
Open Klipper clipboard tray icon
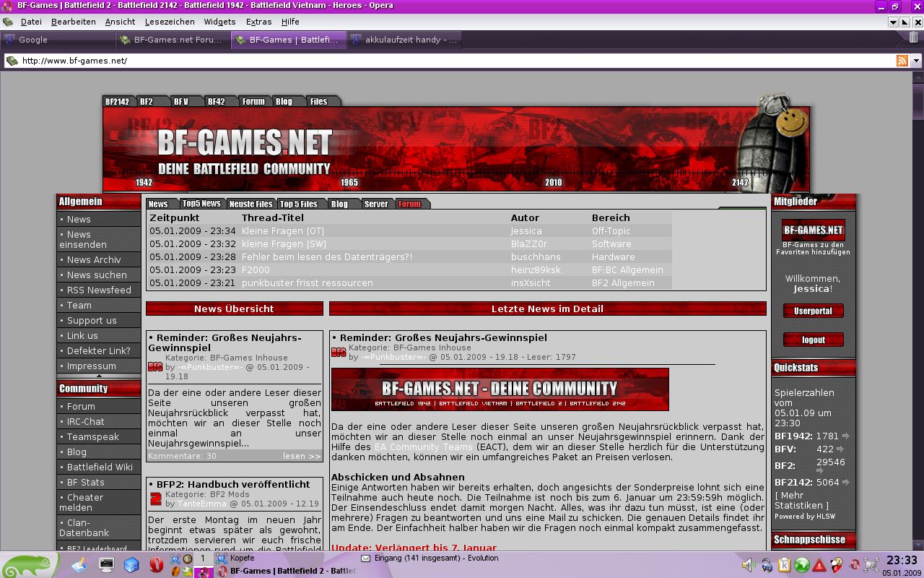pos(784,564)
